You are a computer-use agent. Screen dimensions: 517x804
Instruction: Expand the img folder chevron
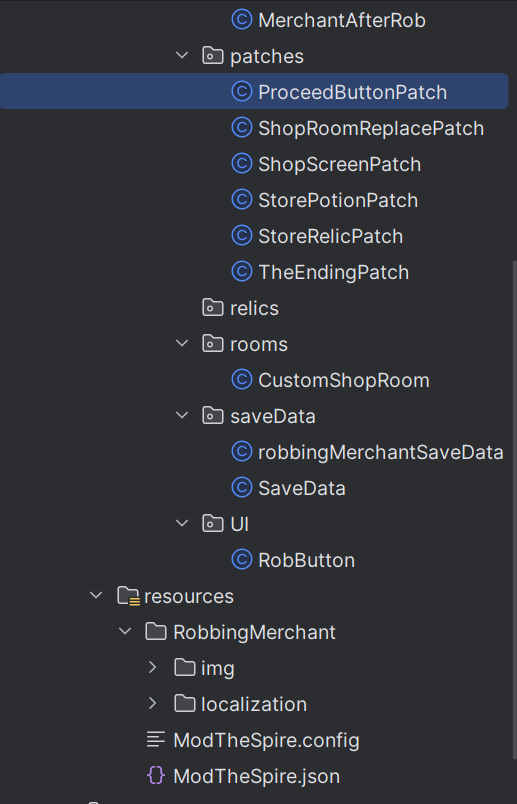click(x=152, y=668)
